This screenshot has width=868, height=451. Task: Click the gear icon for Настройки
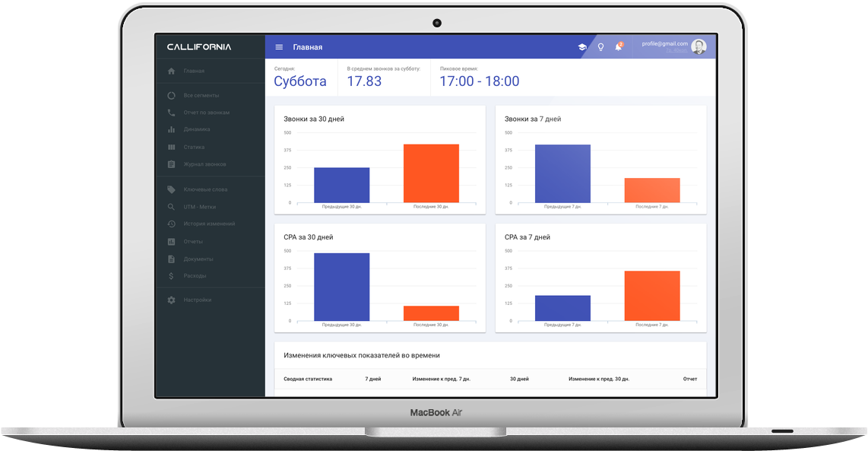click(171, 300)
